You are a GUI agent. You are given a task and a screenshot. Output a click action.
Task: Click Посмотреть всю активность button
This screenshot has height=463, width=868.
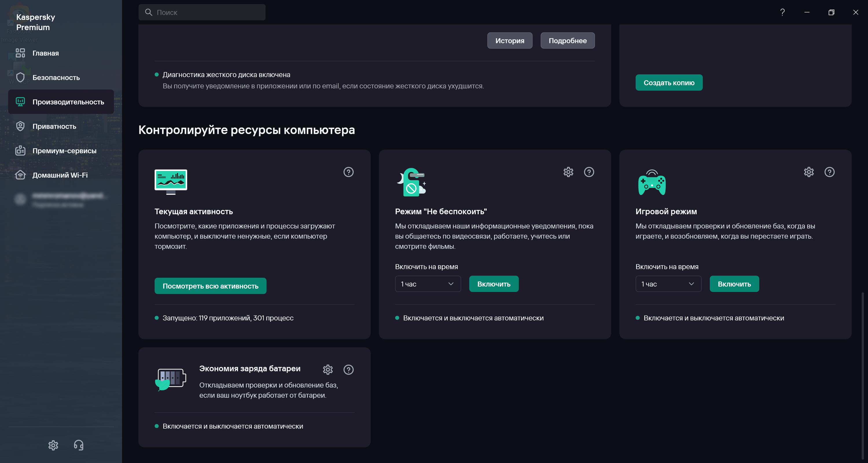click(210, 286)
